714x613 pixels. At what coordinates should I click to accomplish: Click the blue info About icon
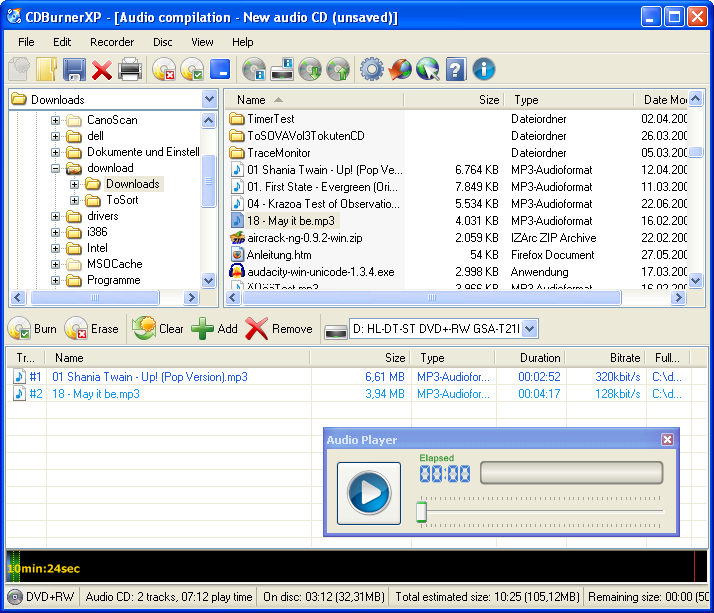click(484, 69)
